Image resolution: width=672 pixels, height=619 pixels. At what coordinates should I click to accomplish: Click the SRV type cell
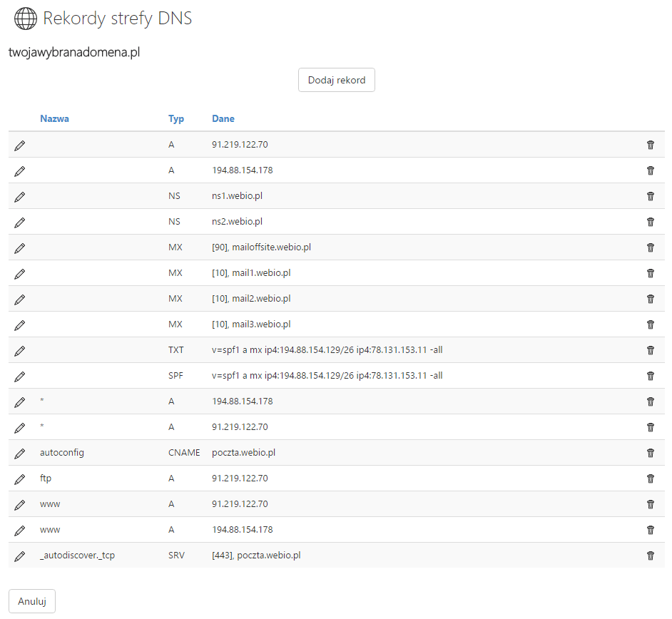[176, 555]
